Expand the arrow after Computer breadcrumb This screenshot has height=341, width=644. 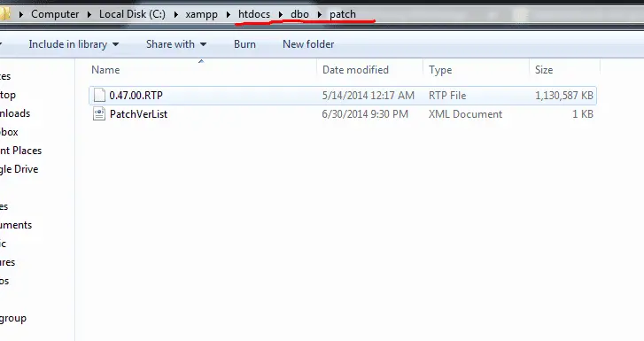pyautogui.click(x=89, y=15)
